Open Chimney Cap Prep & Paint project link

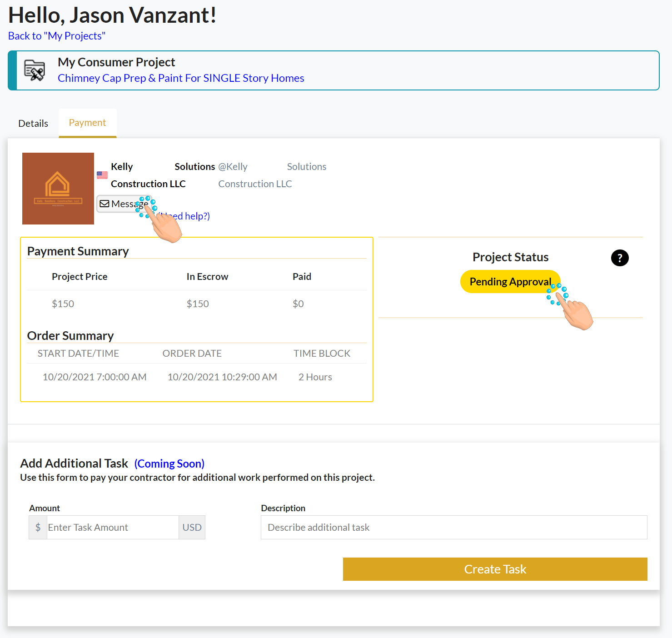pyautogui.click(x=181, y=78)
